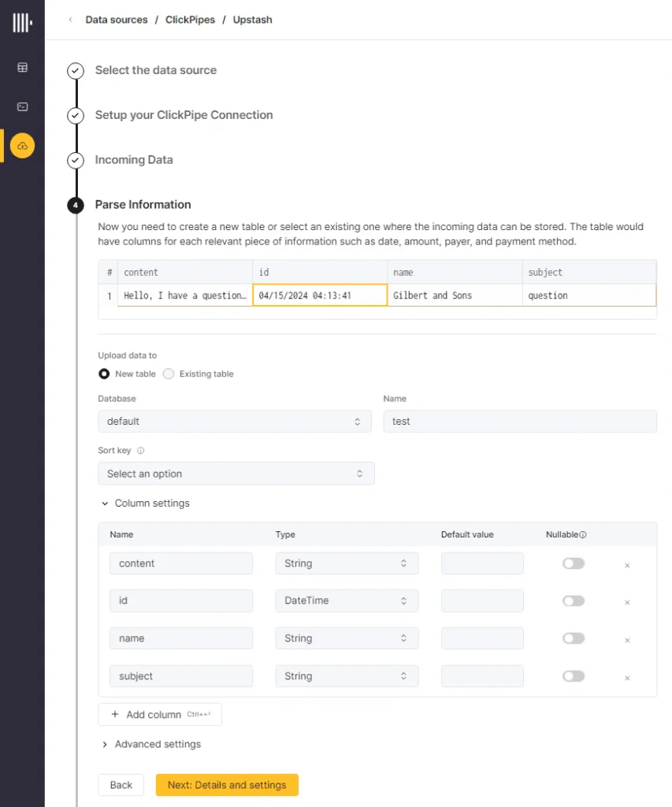The image size is (672, 807).
Task: Open the Incoming Data step
Action: [x=134, y=159]
